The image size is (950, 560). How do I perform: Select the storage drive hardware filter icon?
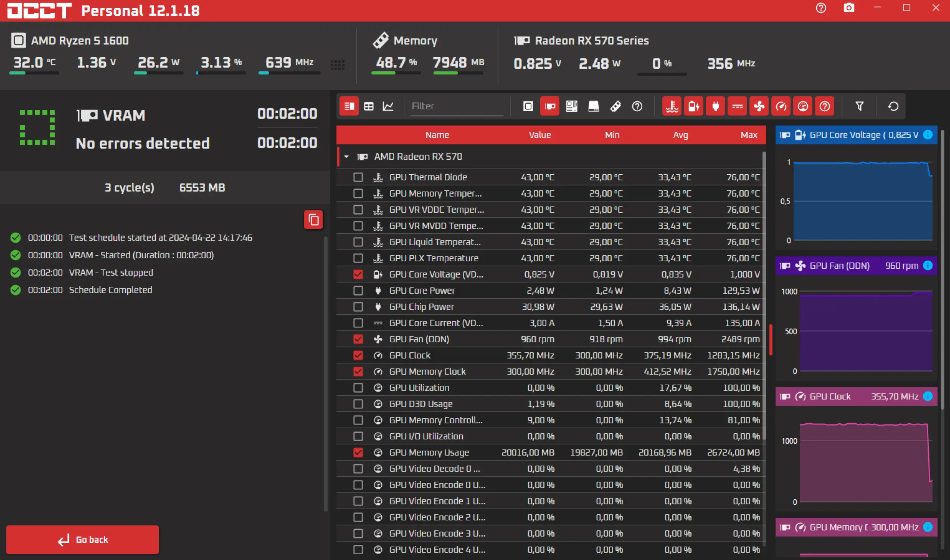[593, 106]
